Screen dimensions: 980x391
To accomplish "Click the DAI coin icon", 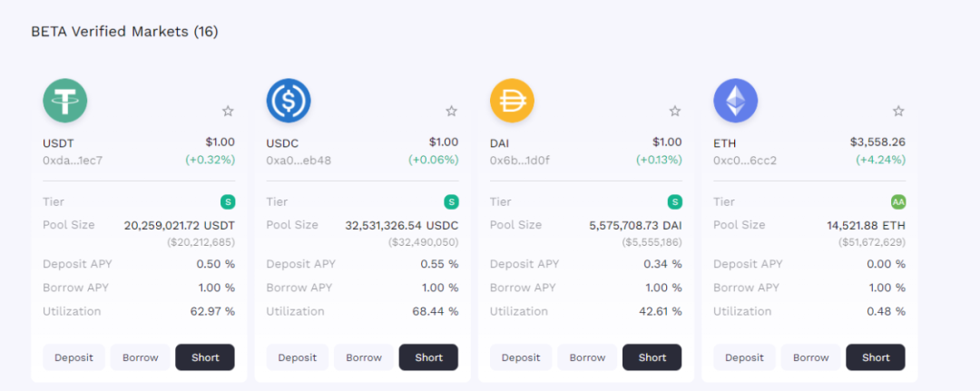I will [512, 100].
